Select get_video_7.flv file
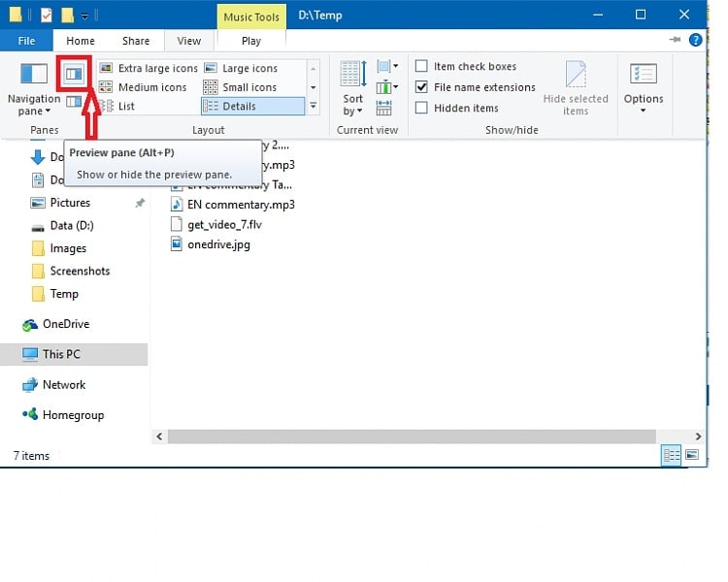 (x=225, y=225)
